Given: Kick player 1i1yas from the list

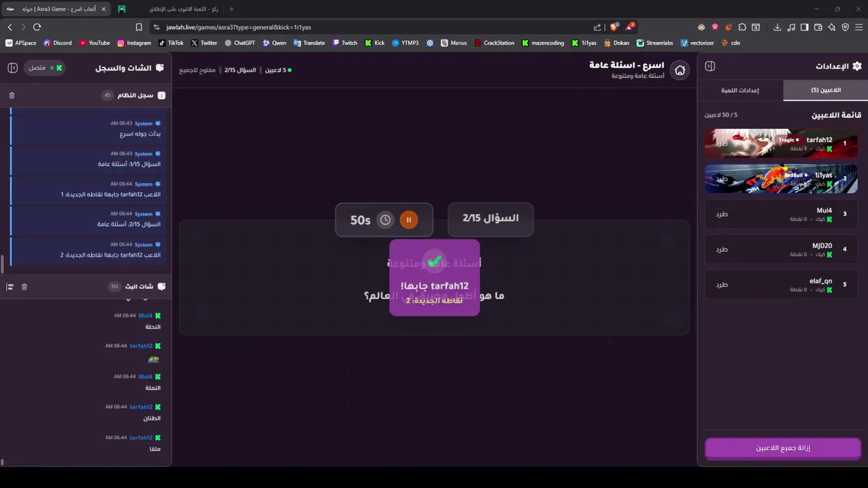Looking at the screenshot, I should click(x=722, y=179).
